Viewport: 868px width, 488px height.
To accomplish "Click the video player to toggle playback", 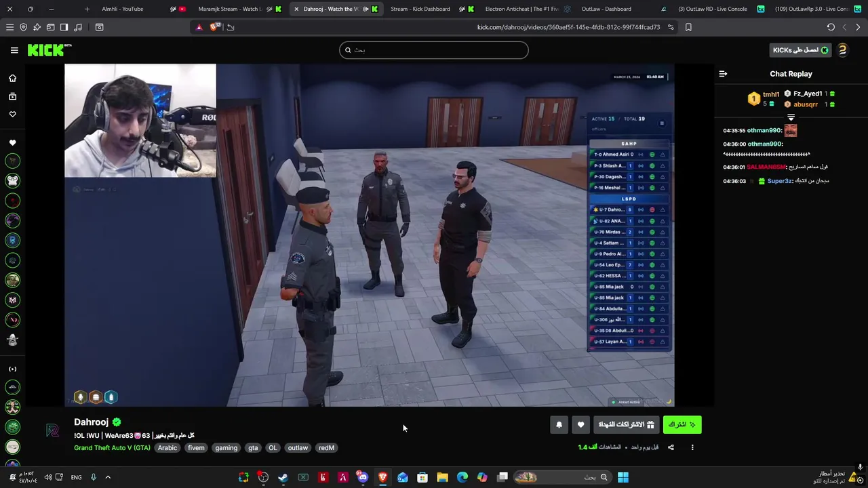I will click(x=370, y=235).
